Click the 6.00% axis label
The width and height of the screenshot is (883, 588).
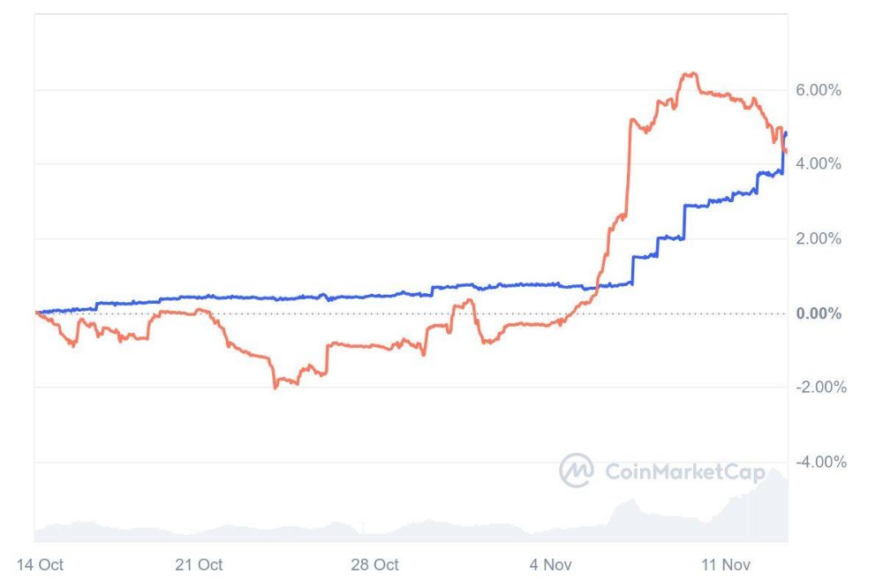tap(819, 90)
